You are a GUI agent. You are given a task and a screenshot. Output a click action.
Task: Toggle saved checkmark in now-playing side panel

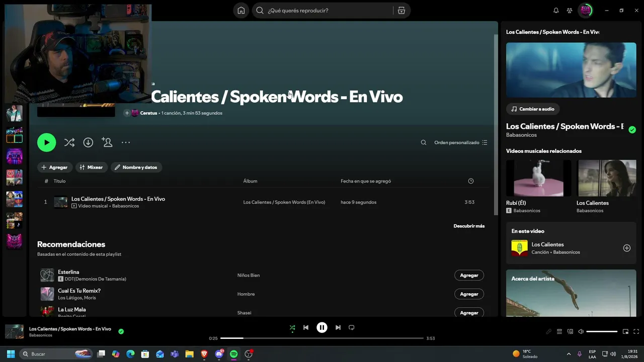click(632, 130)
